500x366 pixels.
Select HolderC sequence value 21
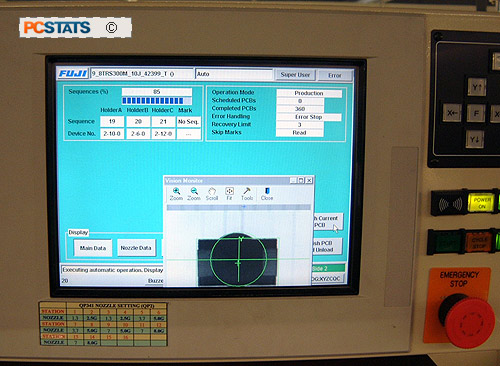tap(163, 122)
